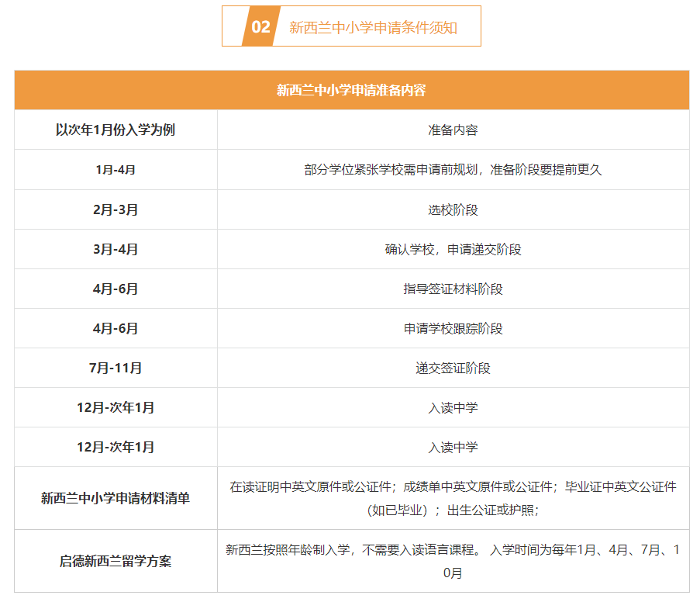Click the 以次年1月份入学为例 header cell

coord(115,130)
